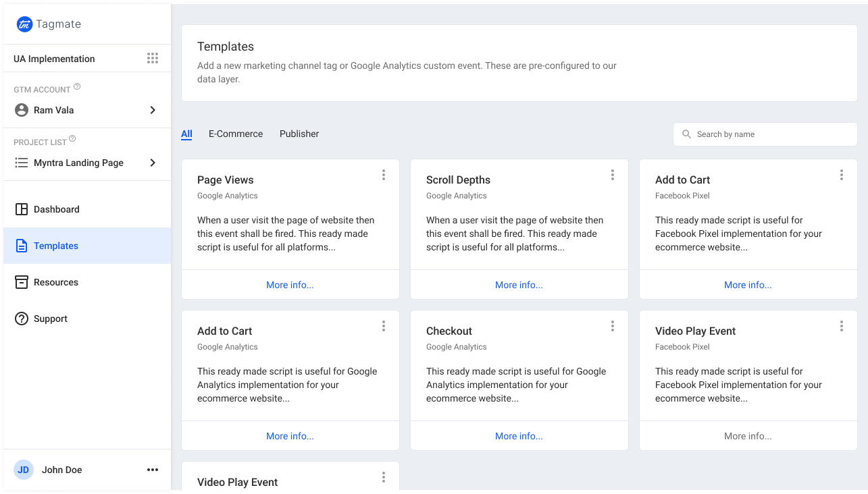Click More info on Google Analytics Add to Cart
The width and height of the screenshot is (868, 494).
[290, 436]
